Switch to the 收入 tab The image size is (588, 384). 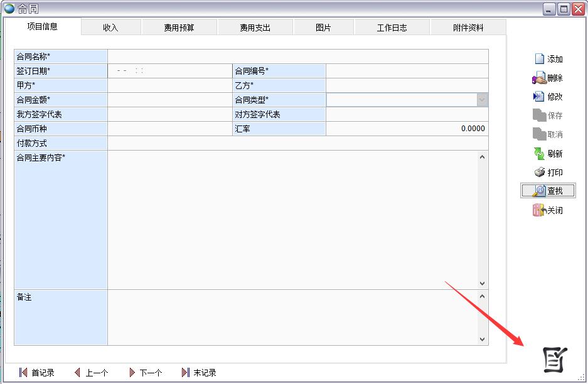coord(110,28)
